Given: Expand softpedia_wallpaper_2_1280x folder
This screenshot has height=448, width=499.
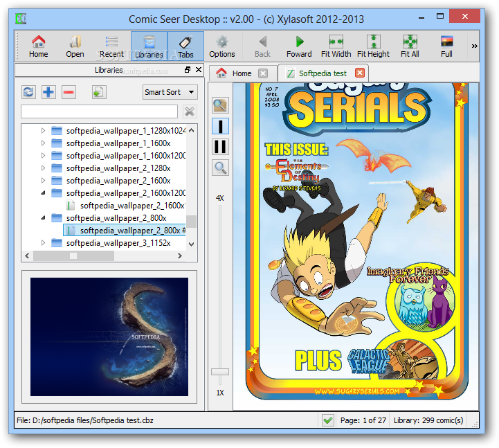Looking at the screenshot, I should pyautogui.click(x=44, y=168).
